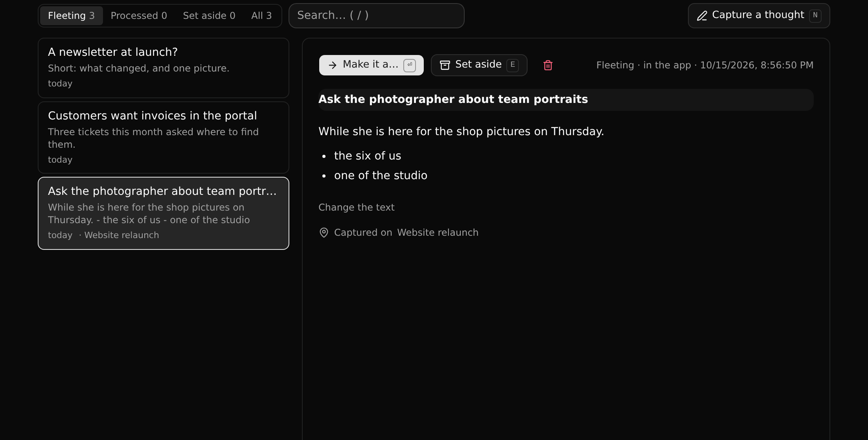This screenshot has width=868, height=440.
Task: Click the location pin icon beside Captured on
Action: coord(324,233)
